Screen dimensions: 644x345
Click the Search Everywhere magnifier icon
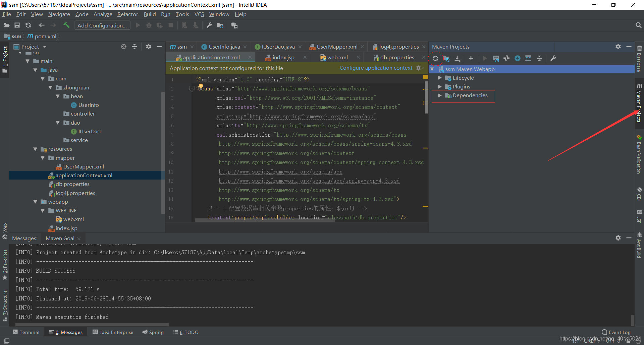(638, 25)
